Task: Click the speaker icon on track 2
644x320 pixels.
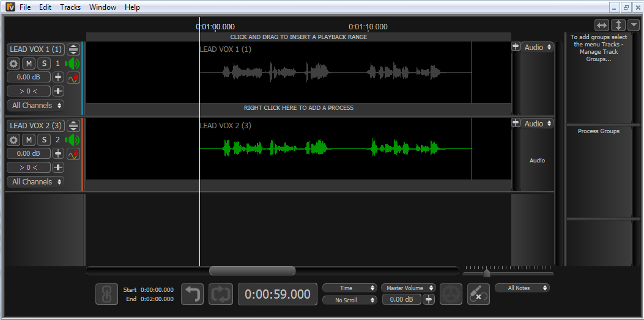Action: tap(73, 140)
